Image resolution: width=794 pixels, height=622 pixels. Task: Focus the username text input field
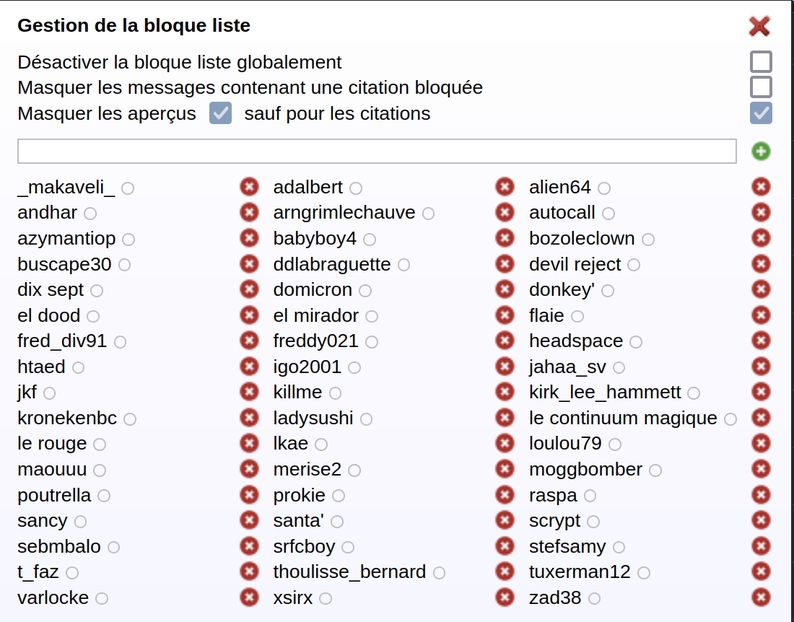[377, 151]
